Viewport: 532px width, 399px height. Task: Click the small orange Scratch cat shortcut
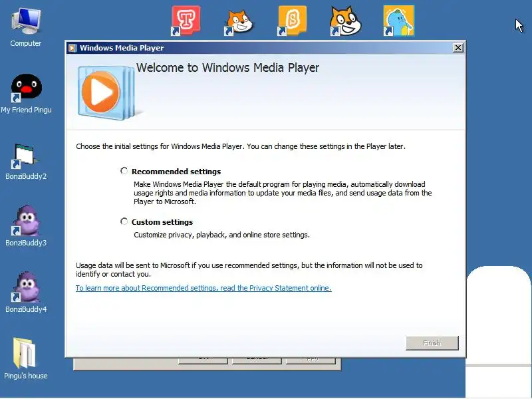tap(239, 23)
